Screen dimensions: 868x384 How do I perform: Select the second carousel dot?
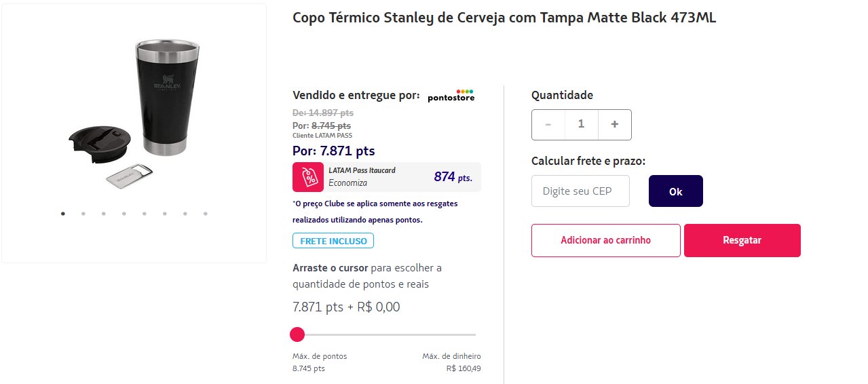click(x=83, y=213)
